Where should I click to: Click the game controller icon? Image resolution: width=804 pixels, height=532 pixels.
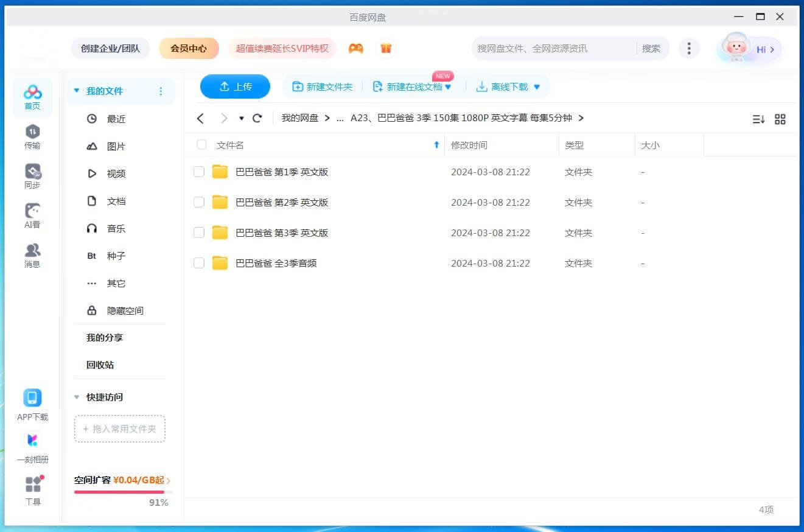click(355, 48)
